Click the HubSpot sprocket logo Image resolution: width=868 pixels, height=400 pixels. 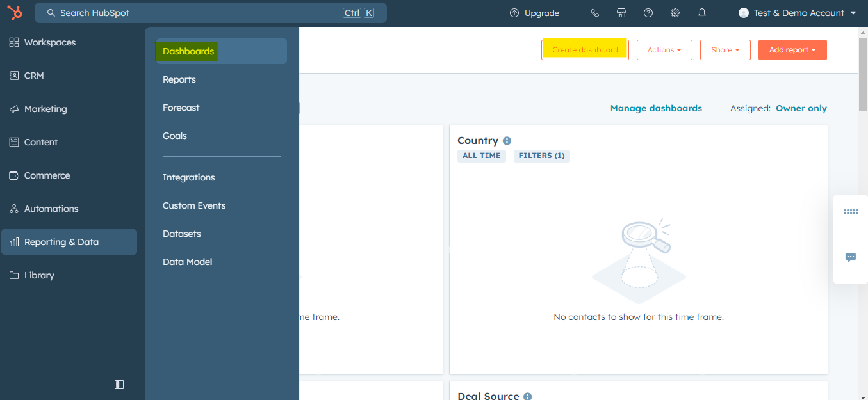[x=13, y=12]
